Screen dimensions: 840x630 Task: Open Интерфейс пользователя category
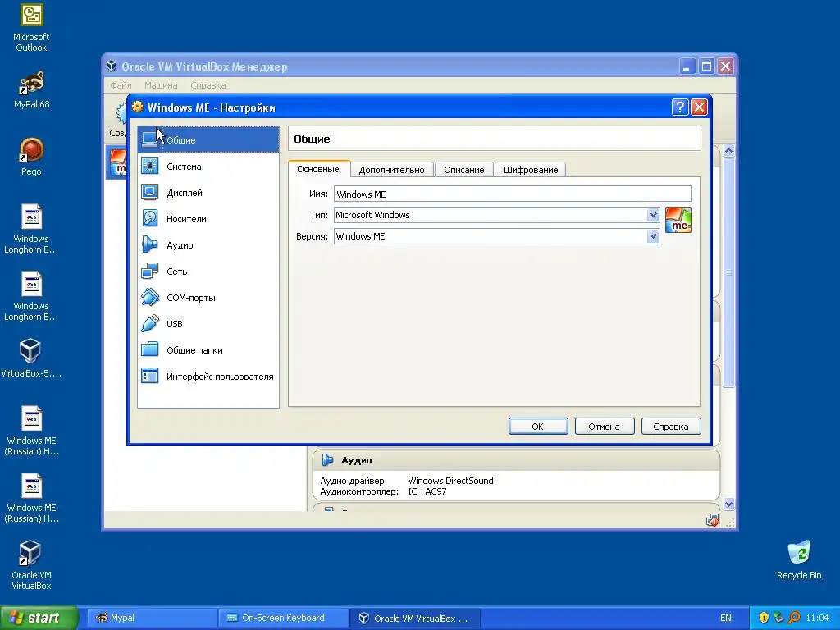[208, 376]
